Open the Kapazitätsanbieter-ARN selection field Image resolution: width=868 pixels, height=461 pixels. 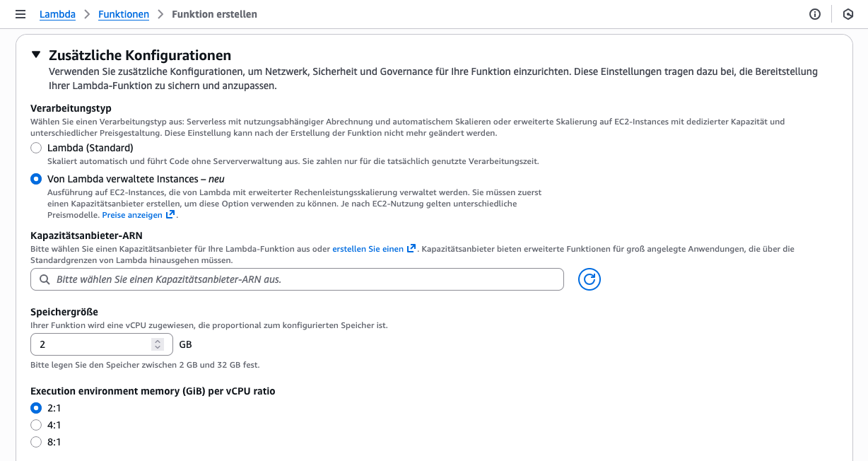304,279
